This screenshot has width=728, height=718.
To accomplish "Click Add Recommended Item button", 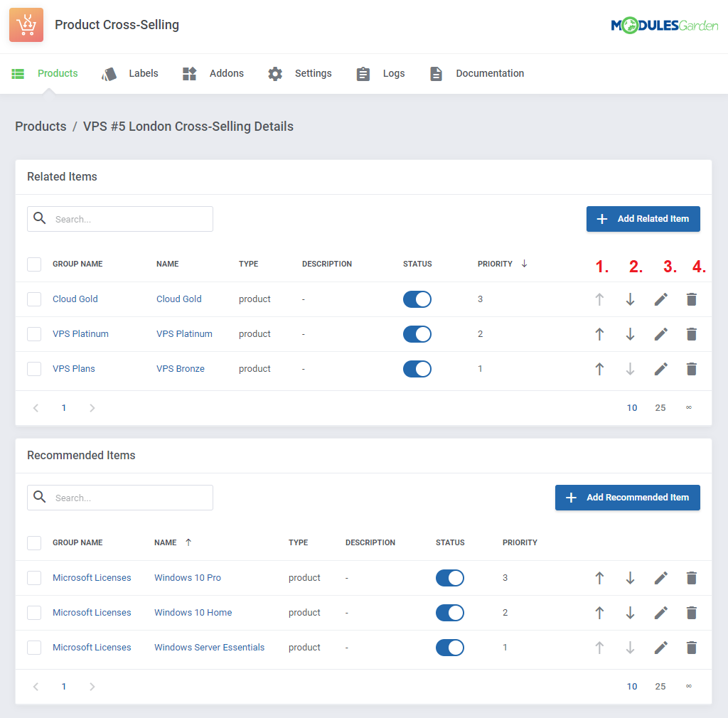I will 627,498.
